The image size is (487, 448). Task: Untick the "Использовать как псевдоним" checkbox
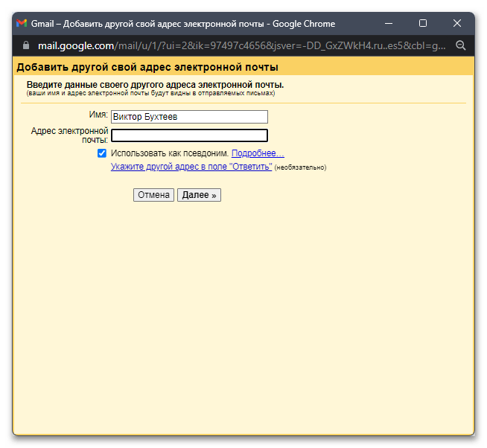[102, 153]
